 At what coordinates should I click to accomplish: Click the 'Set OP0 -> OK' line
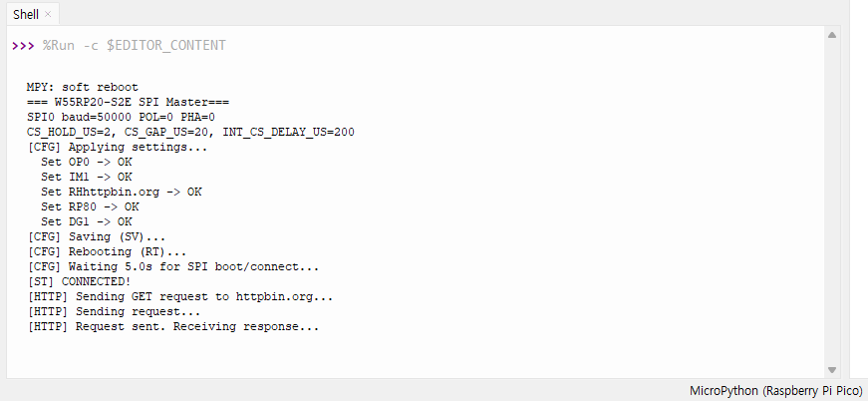87,162
